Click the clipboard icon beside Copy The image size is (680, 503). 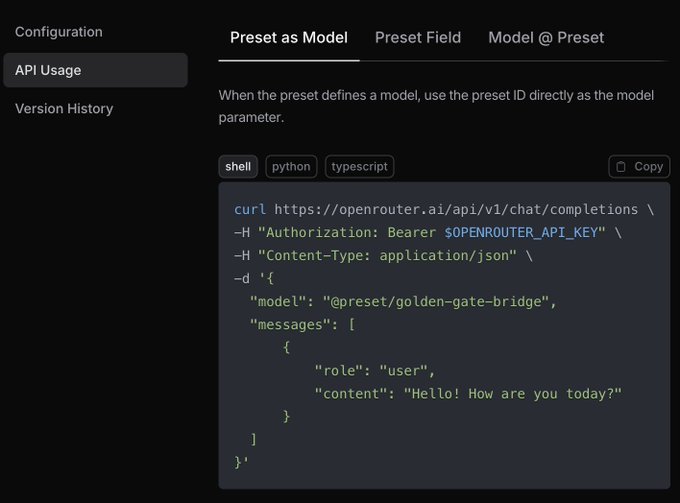click(621, 167)
